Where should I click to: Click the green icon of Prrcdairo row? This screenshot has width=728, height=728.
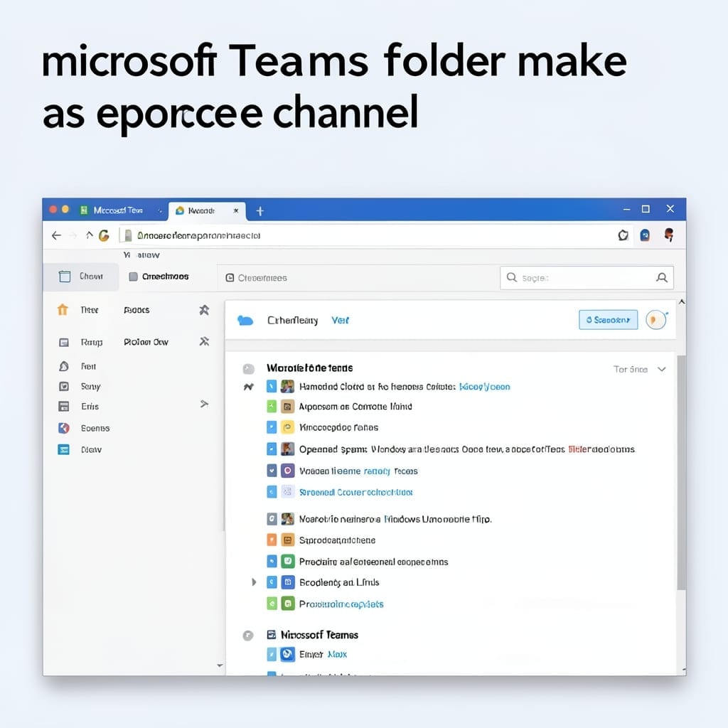coord(287,562)
